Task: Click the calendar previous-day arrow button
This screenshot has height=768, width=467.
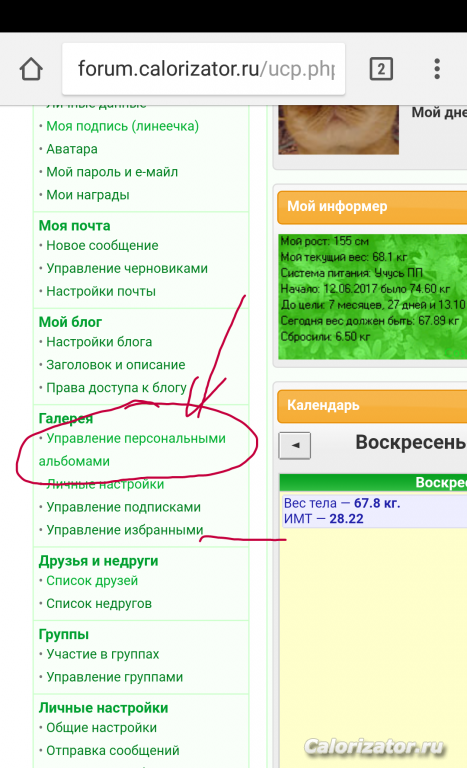Action: pos(295,445)
